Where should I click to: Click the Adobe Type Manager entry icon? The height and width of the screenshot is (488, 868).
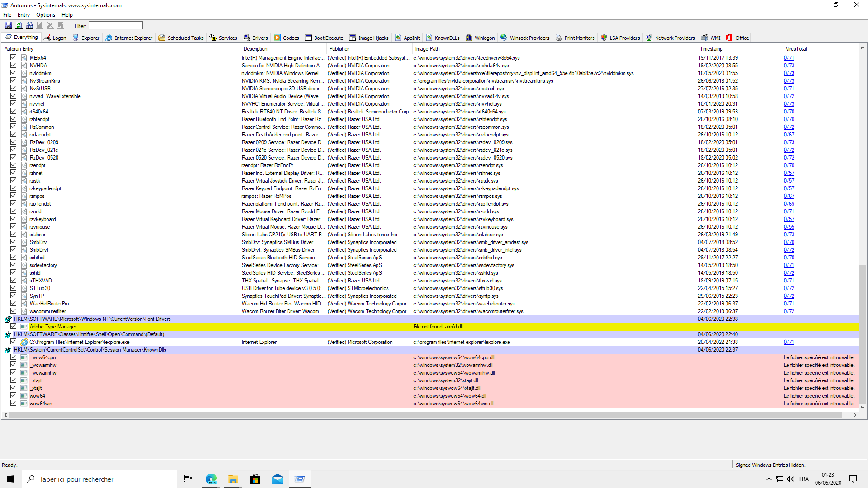tap(24, 327)
